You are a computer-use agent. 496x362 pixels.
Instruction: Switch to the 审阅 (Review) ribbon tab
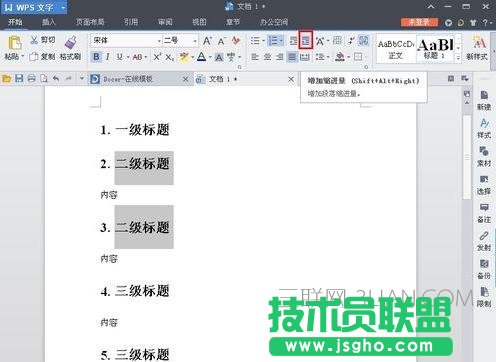(x=165, y=22)
